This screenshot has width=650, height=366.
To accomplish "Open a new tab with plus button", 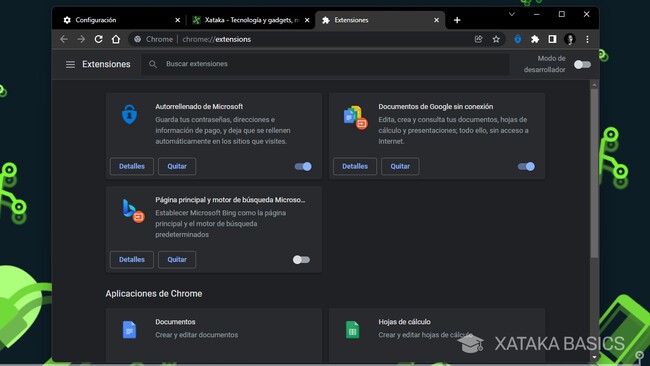I will (457, 20).
